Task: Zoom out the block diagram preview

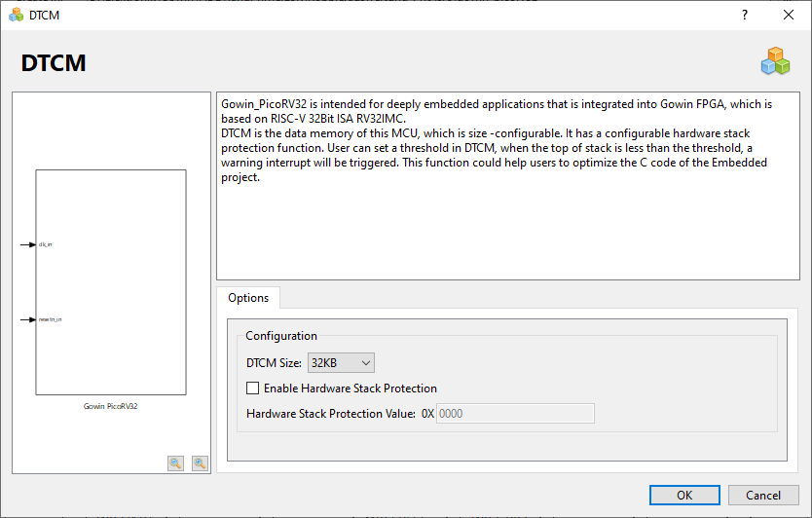Action: point(200,463)
